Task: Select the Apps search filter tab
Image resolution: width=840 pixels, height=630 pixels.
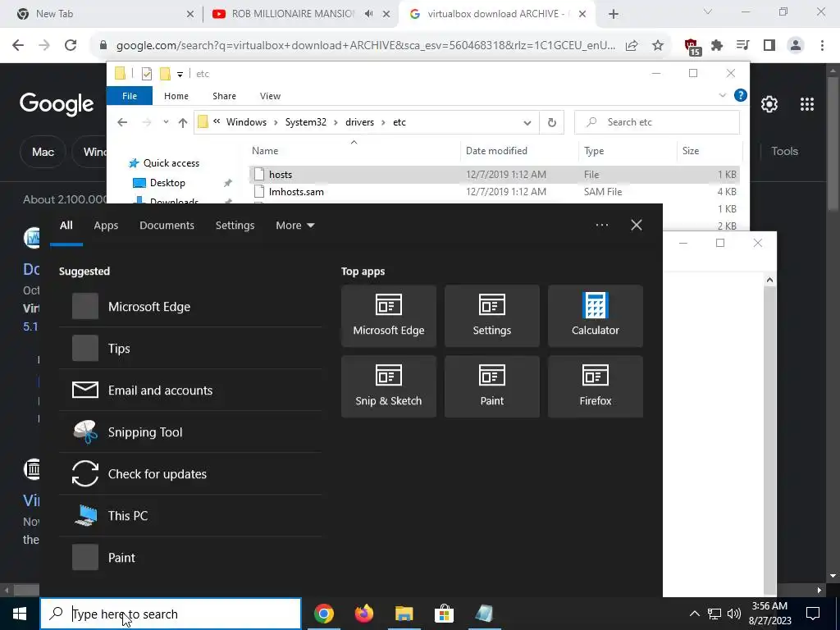Action: click(x=106, y=225)
